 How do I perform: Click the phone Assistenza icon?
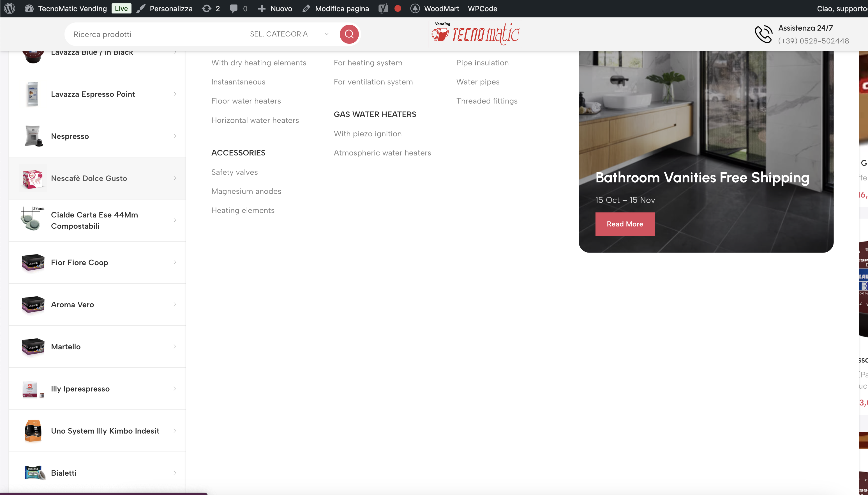(763, 34)
